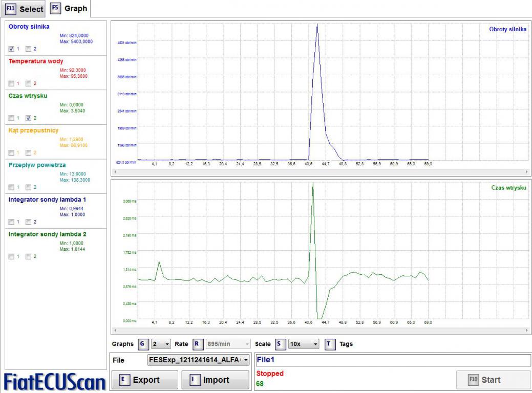
Task: Click the Stopped status text
Action: click(270, 374)
